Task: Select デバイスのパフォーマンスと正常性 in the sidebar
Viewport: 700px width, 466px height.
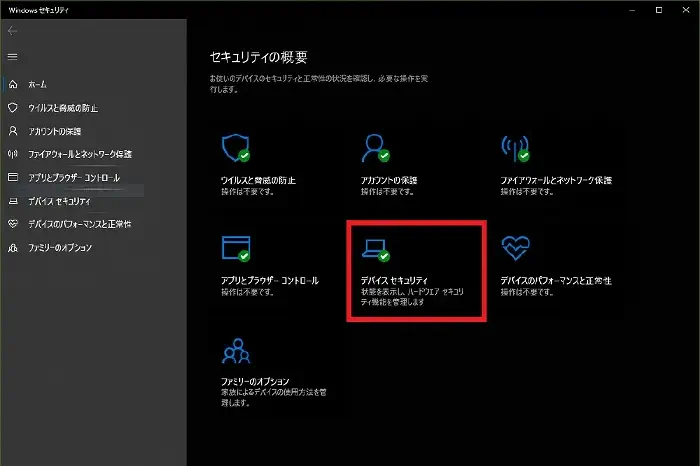Action: coord(79,224)
